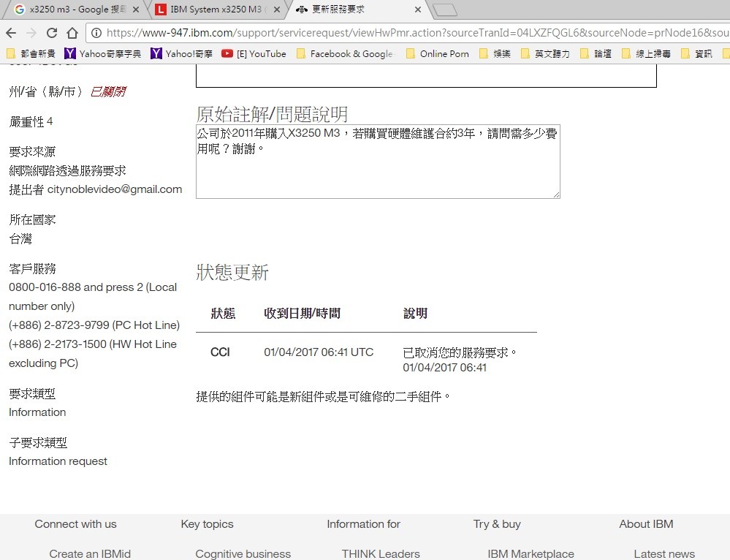Open the IBM Marketplace footer link

(x=531, y=554)
